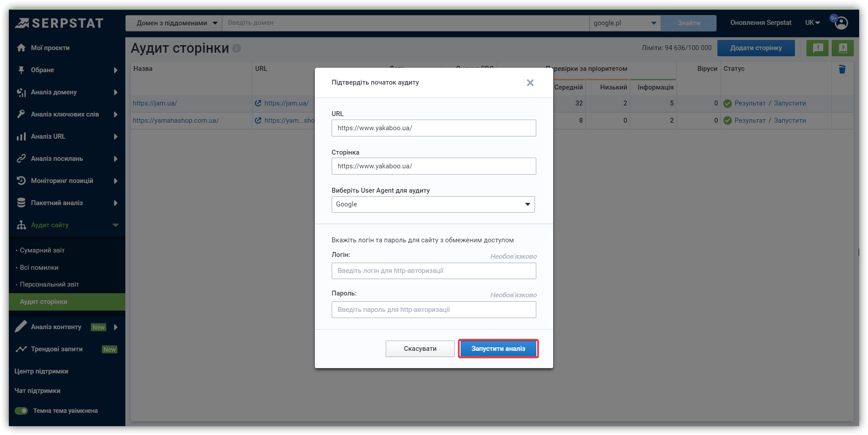Screen dimensions: 868x435
Task: Open Центр підтримки menu item
Action: coord(41,371)
